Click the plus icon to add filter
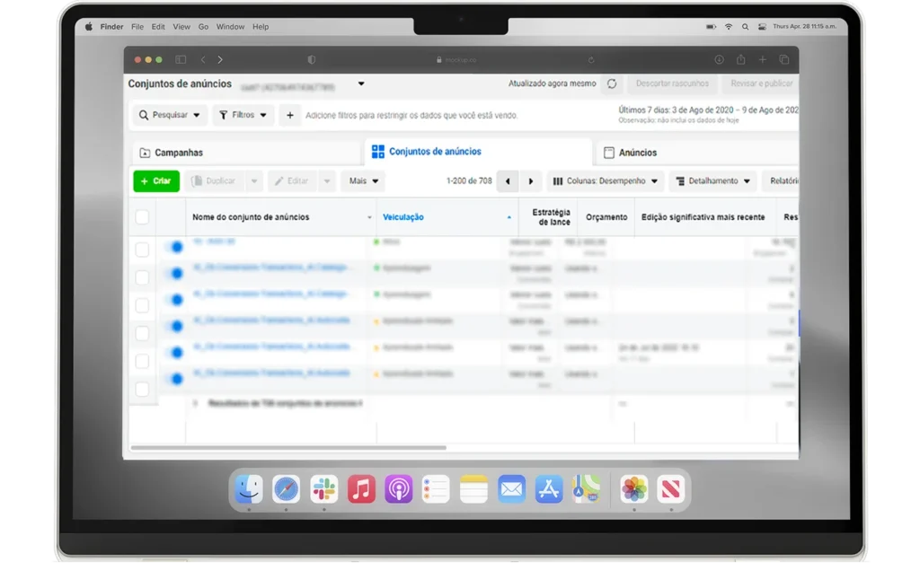Image resolution: width=920 pixels, height=588 pixels. coord(289,115)
